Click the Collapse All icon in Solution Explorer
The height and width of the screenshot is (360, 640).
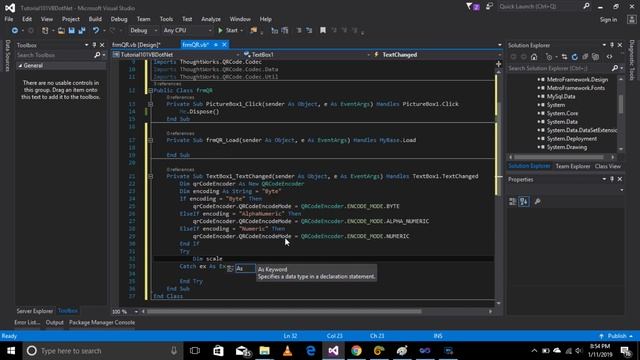coord(585,57)
